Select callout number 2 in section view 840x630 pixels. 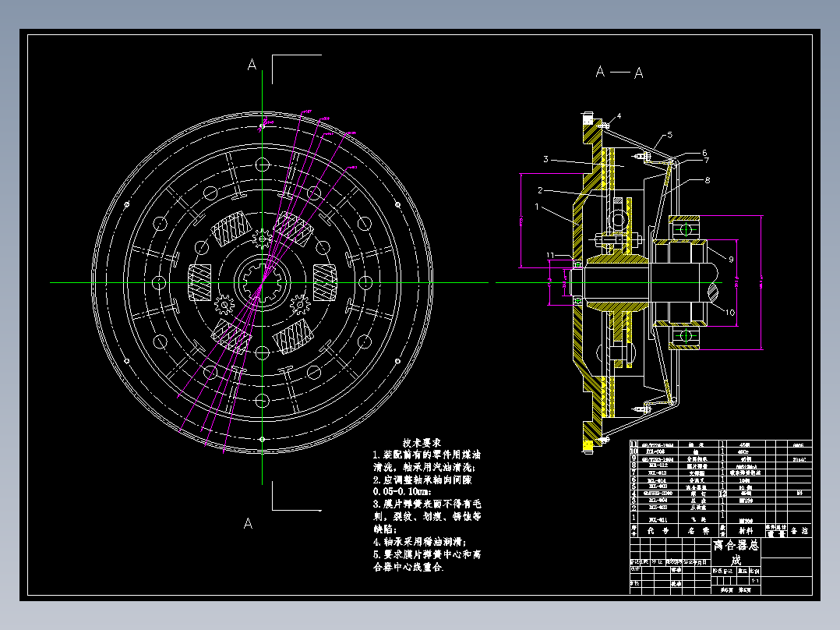[x=541, y=189]
